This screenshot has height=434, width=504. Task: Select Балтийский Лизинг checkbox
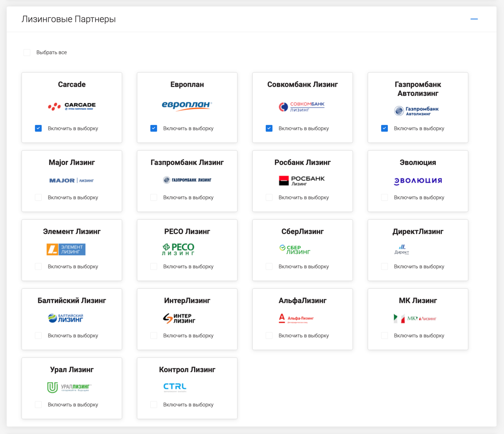pyautogui.click(x=38, y=336)
